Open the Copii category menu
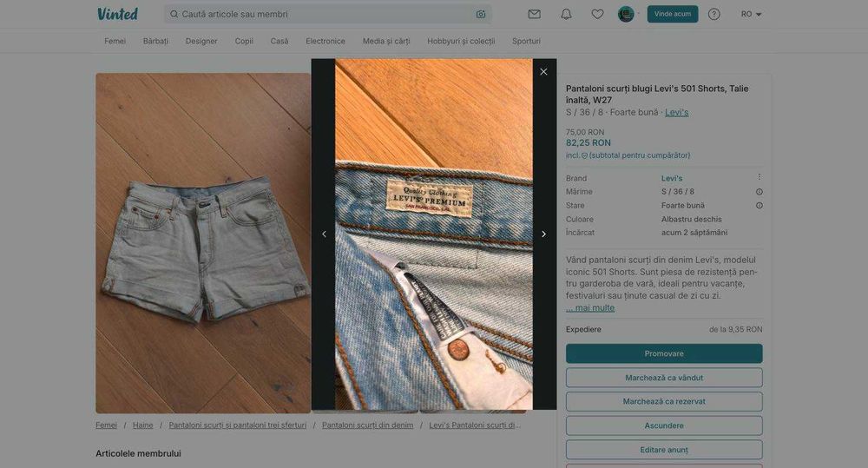 point(244,41)
